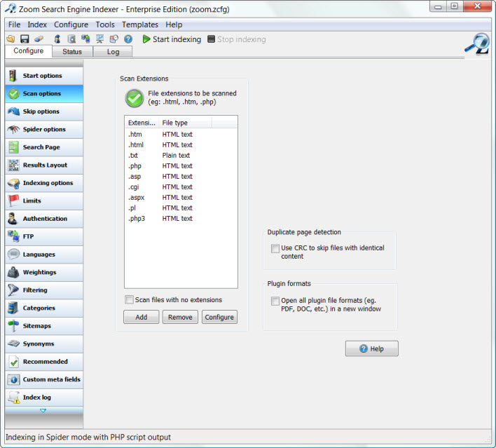Select the .aspx extension row
This screenshot has width=496, height=448.
[181, 197]
